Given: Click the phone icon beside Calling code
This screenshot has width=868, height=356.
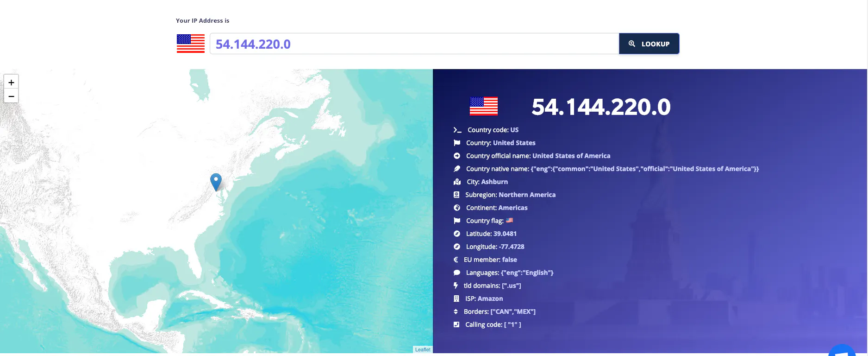Looking at the screenshot, I should (x=456, y=324).
